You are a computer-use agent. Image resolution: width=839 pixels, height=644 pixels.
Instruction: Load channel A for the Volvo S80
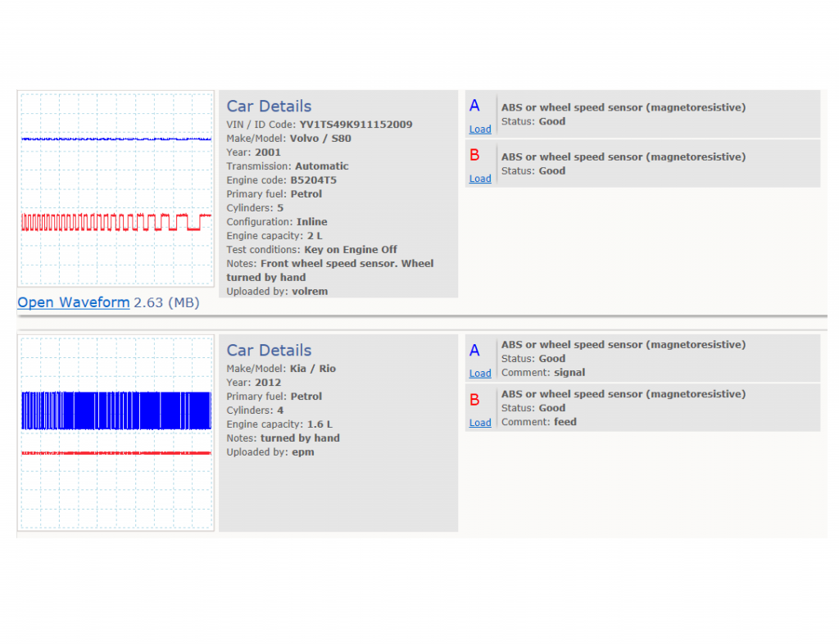tap(480, 129)
